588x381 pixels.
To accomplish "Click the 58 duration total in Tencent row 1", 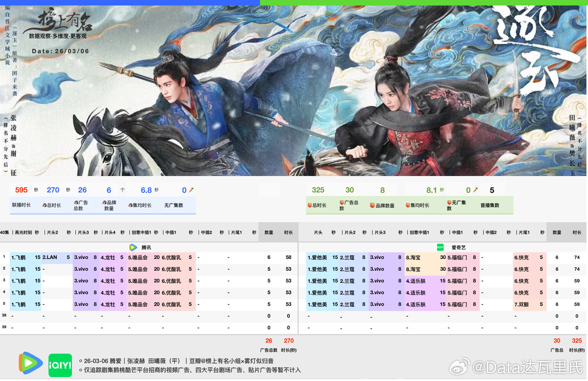I will tap(289, 257).
